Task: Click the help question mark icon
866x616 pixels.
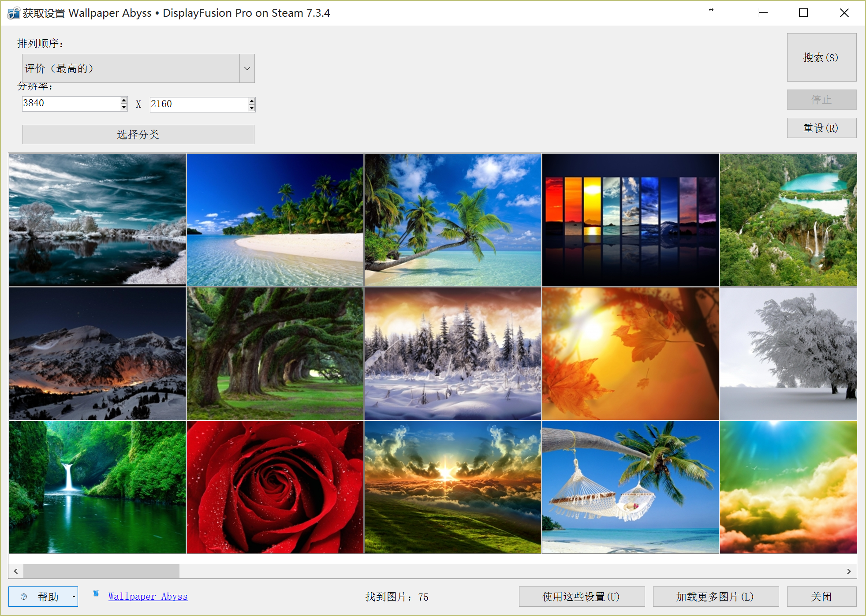Action: click(x=24, y=597)
